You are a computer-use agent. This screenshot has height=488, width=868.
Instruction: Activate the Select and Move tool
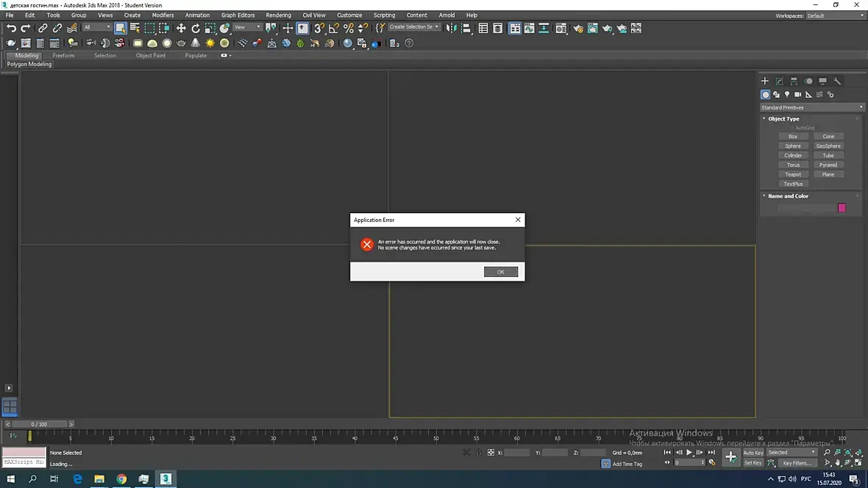(x=181, y=28)
